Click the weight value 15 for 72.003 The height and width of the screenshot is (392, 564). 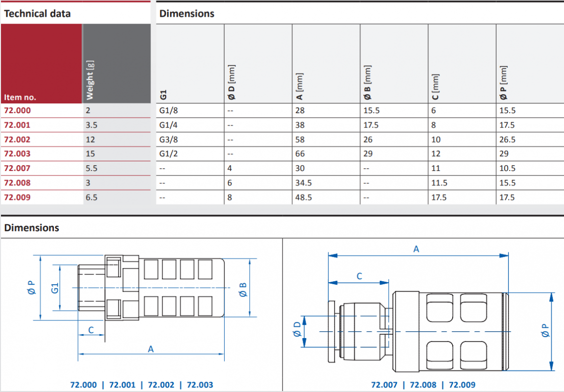tap(90, 154)
